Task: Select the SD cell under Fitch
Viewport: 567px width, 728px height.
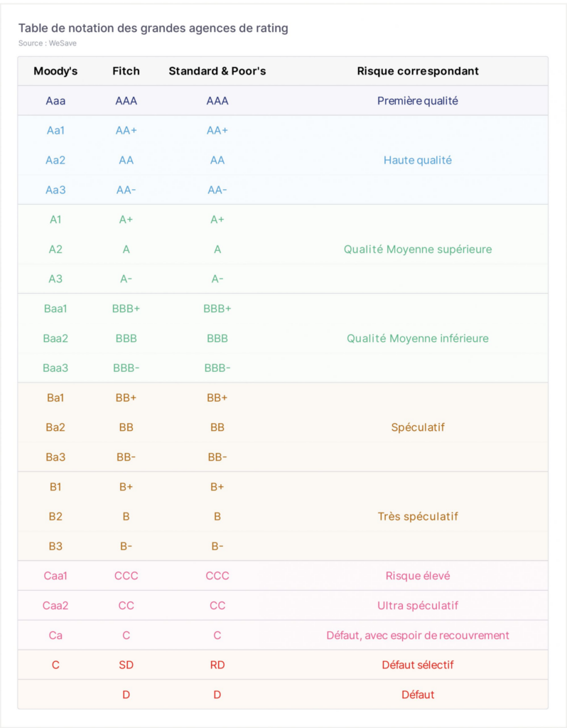Action: pyautogui.click(x=126, y=665)
